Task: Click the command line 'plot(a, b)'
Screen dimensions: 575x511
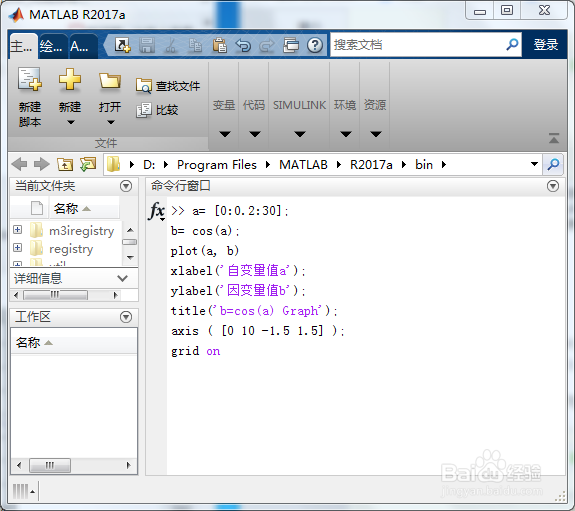Action: coord(205,251)
